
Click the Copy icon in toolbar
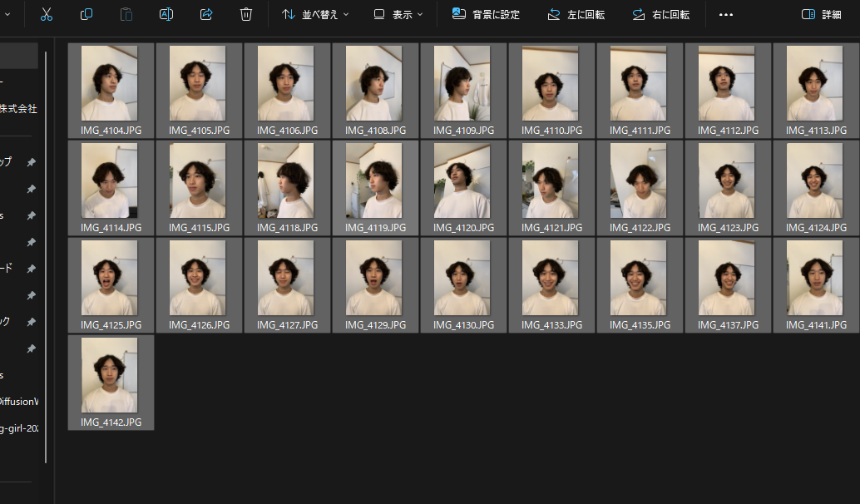click(x=86, y=15)
